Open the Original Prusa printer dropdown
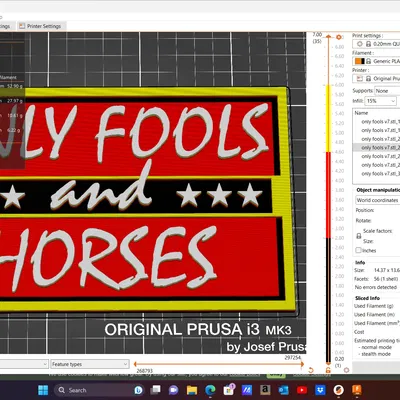 [377, 78]
